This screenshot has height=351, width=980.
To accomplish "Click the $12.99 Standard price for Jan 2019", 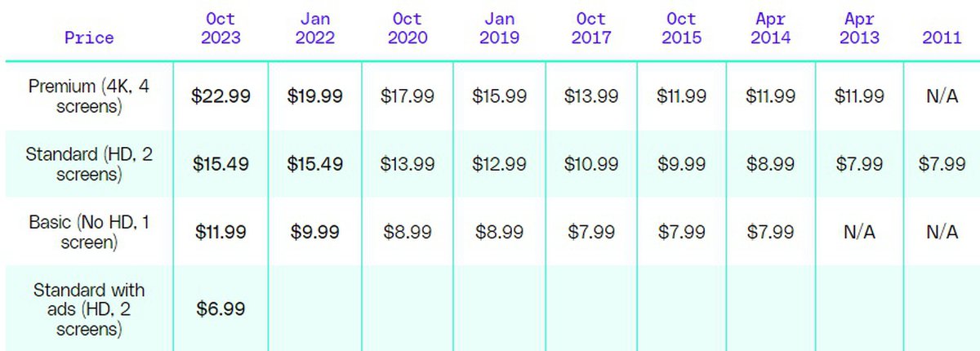I will (x=499, y=164).
